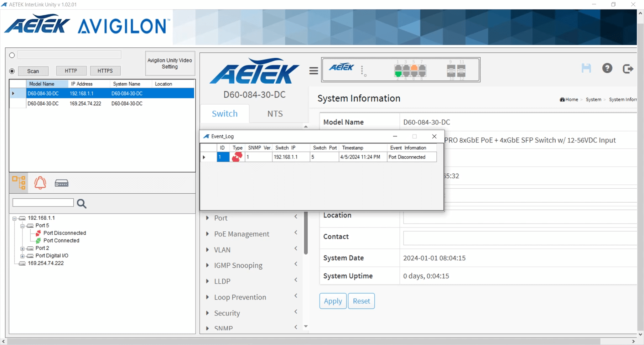Switch to the Switch tab
The height and width of the screenshot is (345, 644).
pos(224,114)
